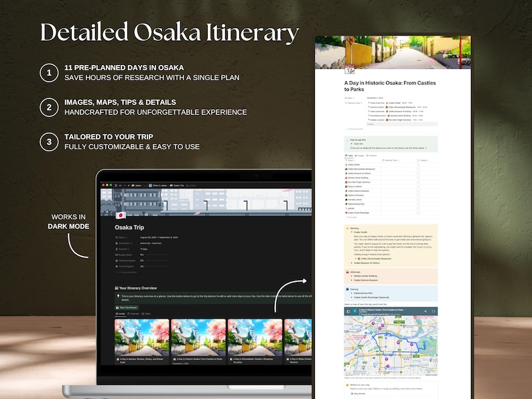Click the Countdown property icon
The height and width of the screenshot is (399, 532).
(x=117, y=243)
